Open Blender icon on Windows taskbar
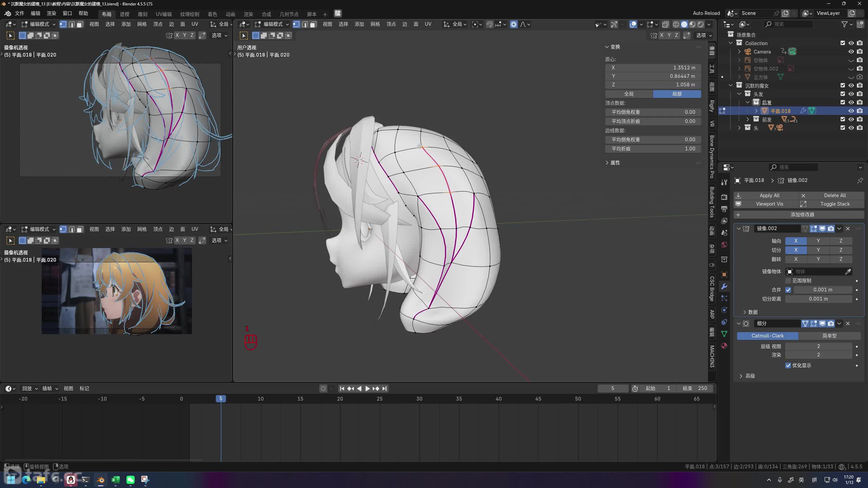 [101, 480]
